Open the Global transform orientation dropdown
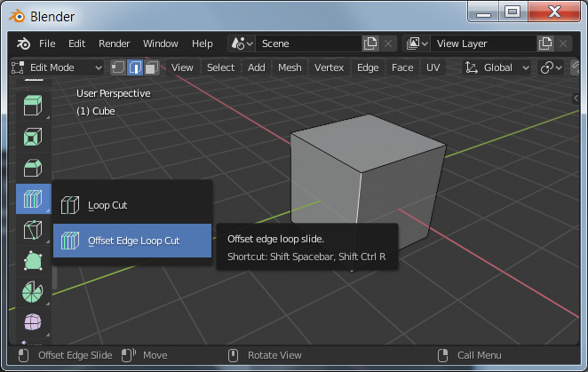 [x=497, y=67]
